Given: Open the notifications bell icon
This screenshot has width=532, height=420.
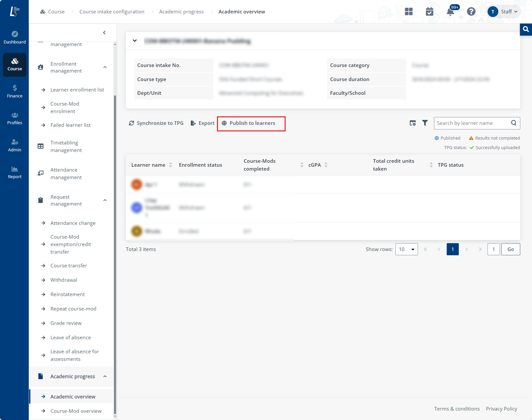Looking at the screenshot, I should click(450, 12).
